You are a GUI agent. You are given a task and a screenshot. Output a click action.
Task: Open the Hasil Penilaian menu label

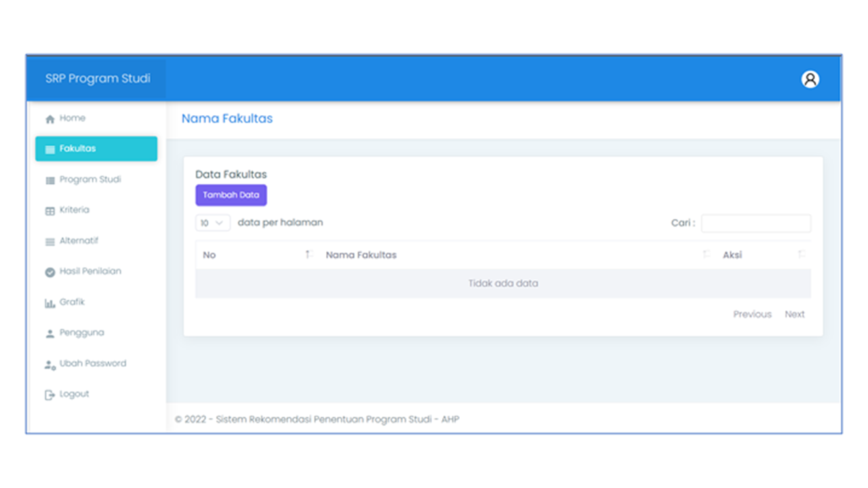90,271
